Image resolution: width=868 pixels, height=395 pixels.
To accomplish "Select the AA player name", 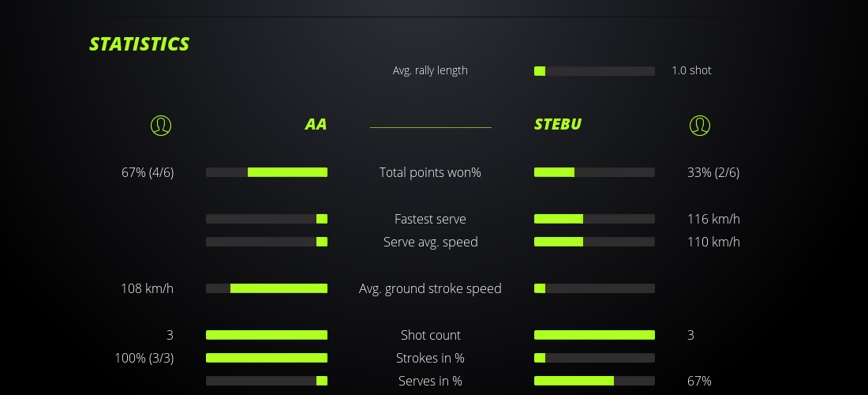I will point(316,125).
